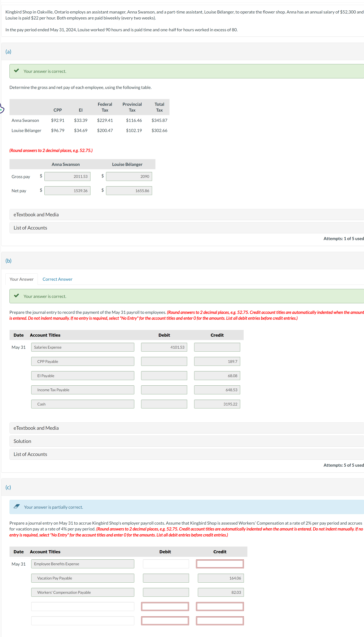Select the Your Answer tab
The image size is (364, 637).
[21, 279]
